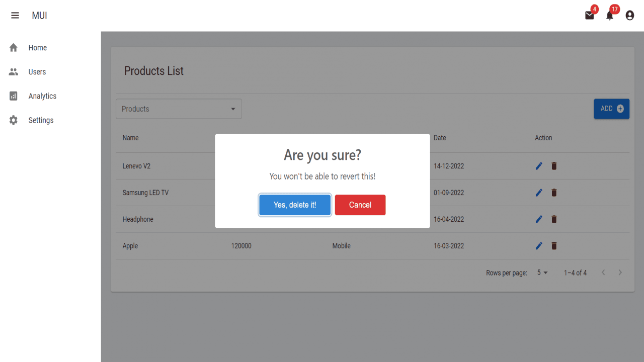Click the You won't be able to revert text
The image size is (644, 362).
(x=323, y=176)
